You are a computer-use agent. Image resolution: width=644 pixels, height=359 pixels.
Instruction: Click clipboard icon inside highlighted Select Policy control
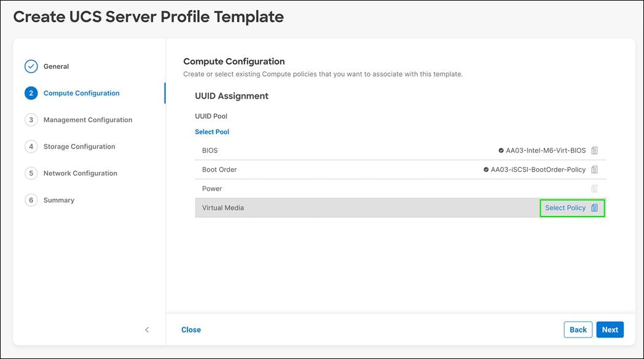(594, 207)
